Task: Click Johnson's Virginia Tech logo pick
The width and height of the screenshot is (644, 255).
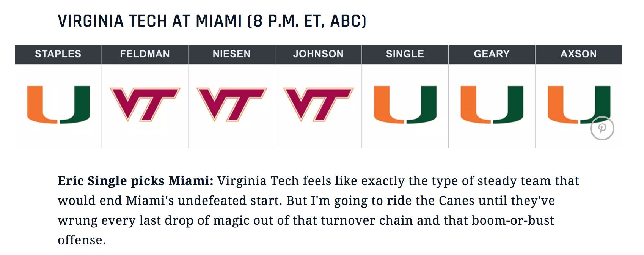Action: coord(318,104)
